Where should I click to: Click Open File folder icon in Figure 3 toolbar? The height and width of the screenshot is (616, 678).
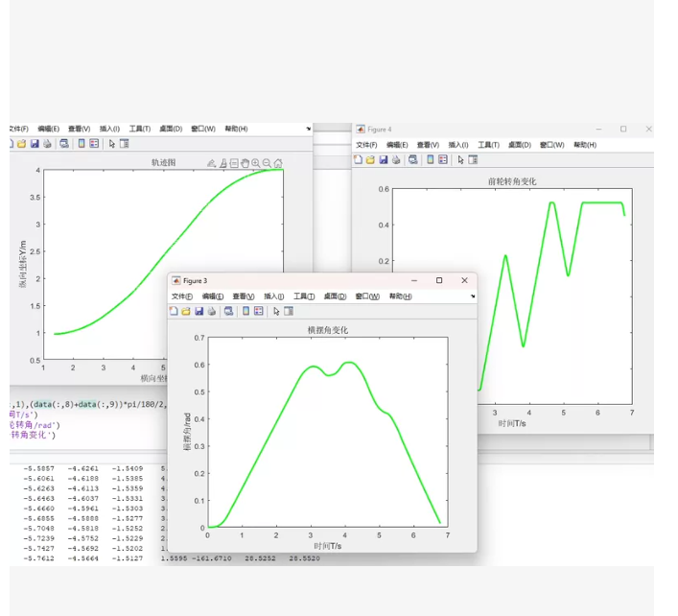click(186, 311)
